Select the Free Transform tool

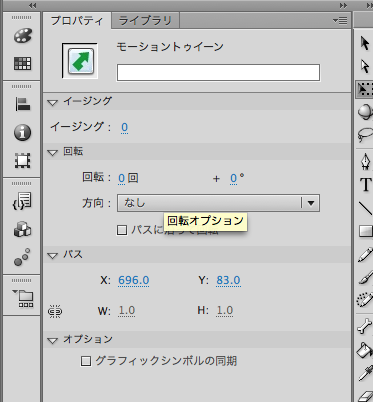tap(365, 89)
